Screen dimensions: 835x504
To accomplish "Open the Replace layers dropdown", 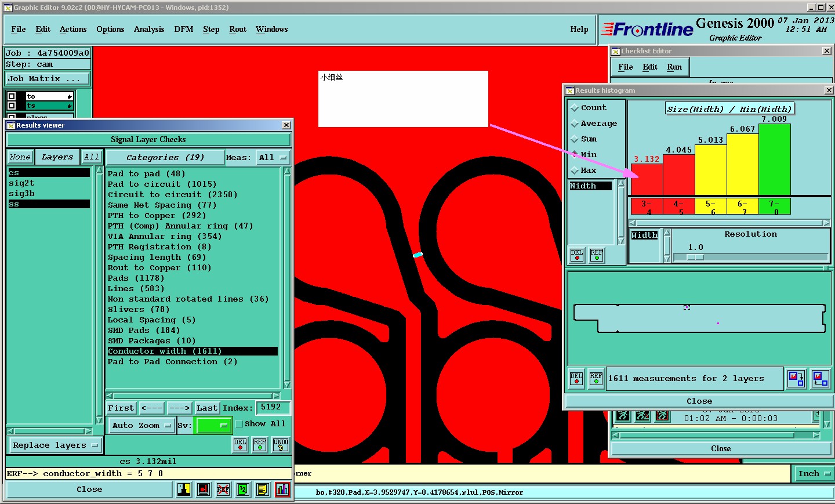I will pyautogui.click(x=55, y=445).
